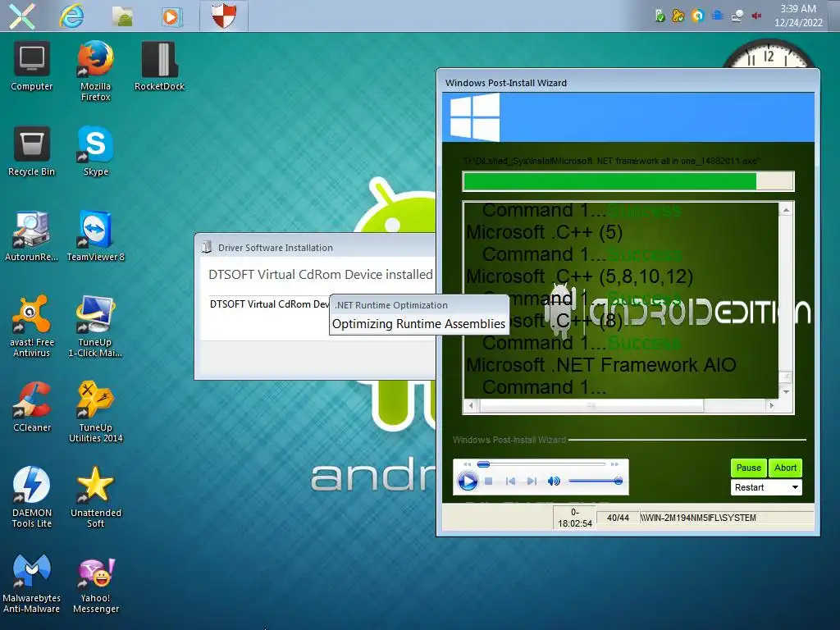This screenshot has height=630, width=840.
Task: Open avast! Free Antivirus
Action: tap(32, 326)
